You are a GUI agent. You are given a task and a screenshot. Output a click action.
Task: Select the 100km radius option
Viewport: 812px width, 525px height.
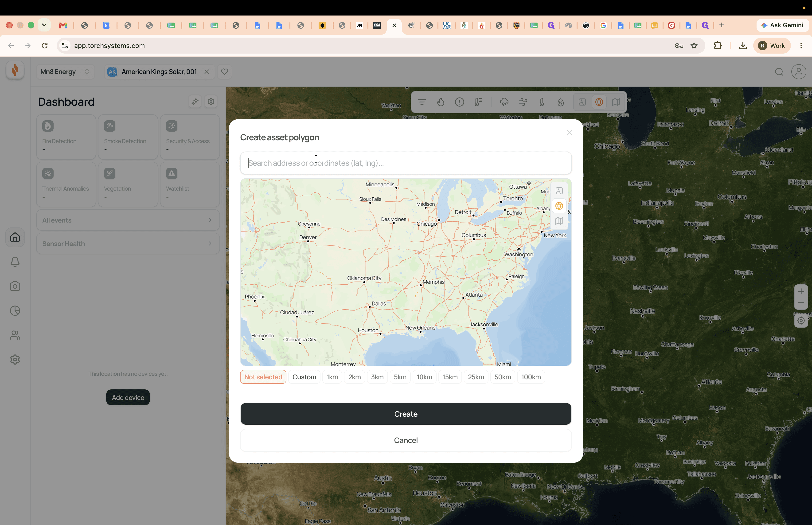[x=531, y=377]
